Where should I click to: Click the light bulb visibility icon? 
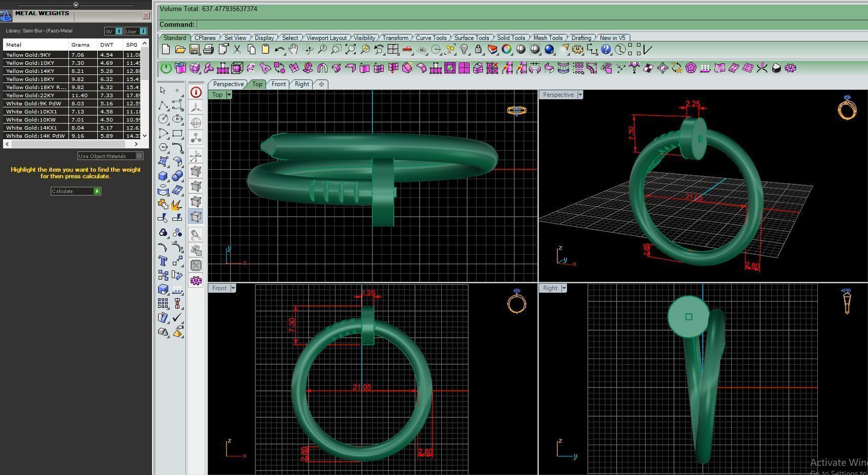pos(464,50)
